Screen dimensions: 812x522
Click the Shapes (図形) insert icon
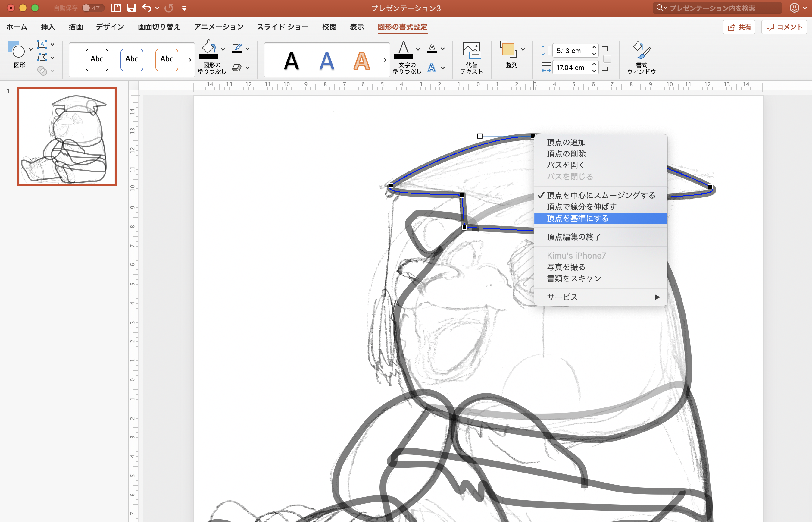(16, 49)
